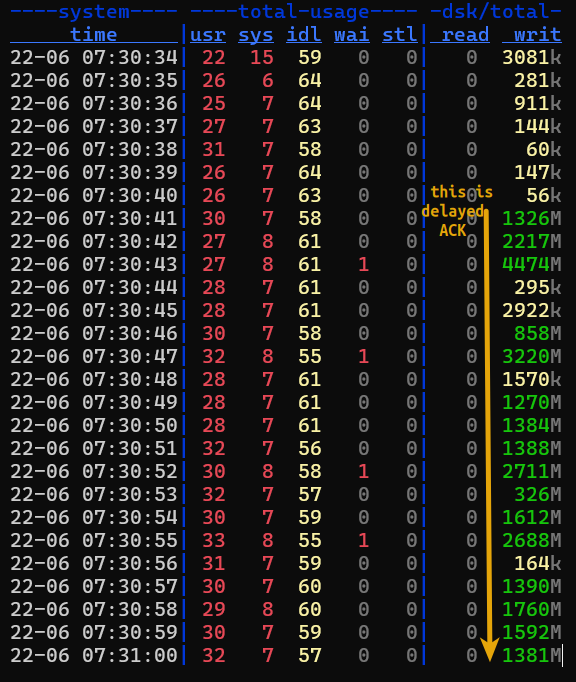Select timestamp 22-06 07:31:00
The width and height of the screenshot is (576, 682).
coord(94,655)
